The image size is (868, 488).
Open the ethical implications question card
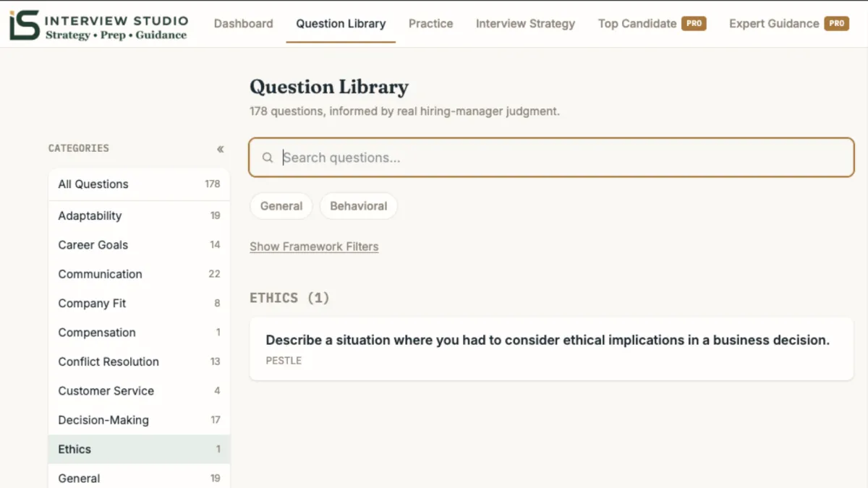pyautogui.click(x=551, y=348)
